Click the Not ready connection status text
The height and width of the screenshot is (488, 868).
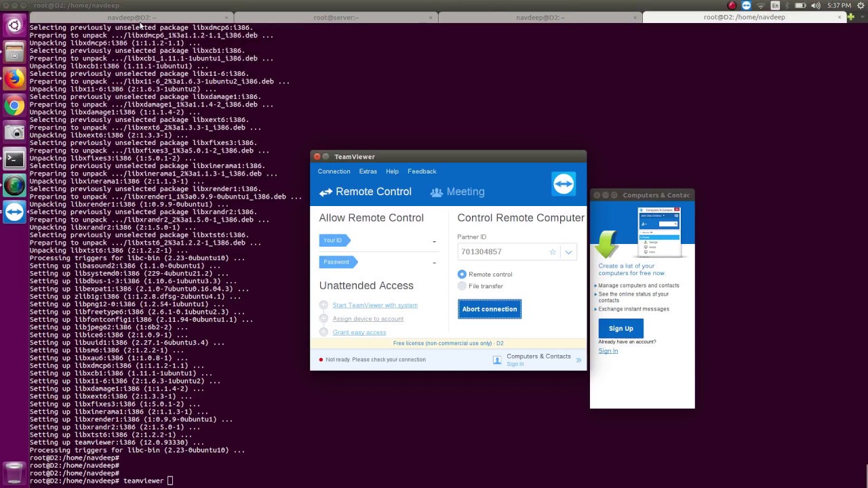[376, 360]
